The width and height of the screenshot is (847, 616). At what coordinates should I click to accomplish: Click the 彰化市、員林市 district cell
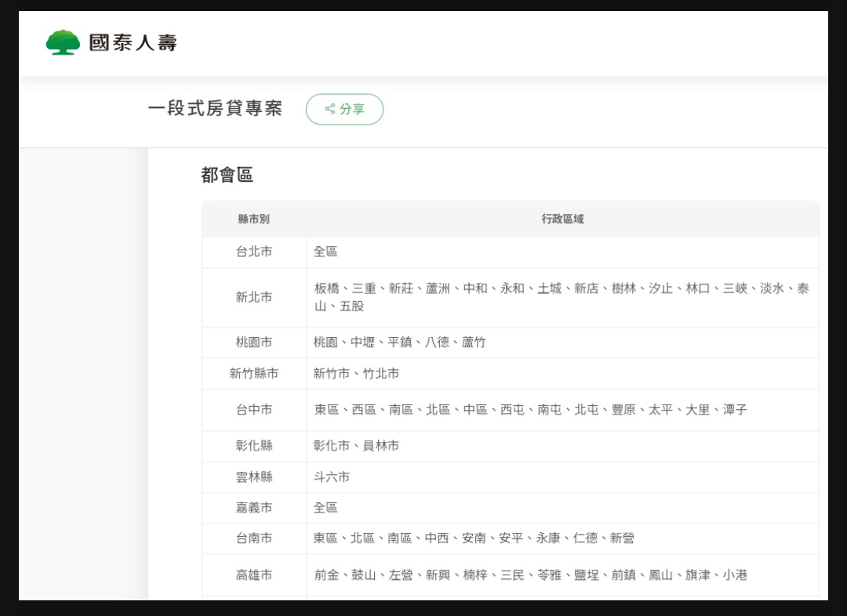coord(356,446)
